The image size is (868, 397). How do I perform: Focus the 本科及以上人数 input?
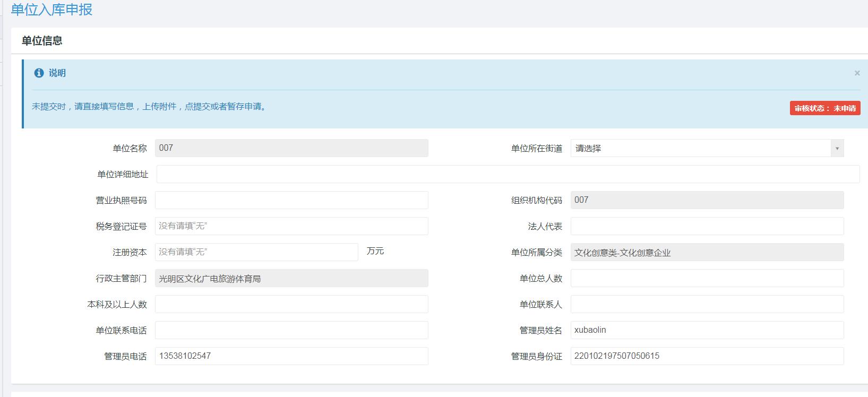[291, 304]
